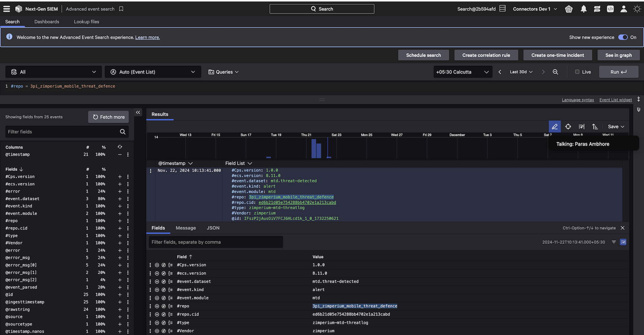Open the Last 30d time range dropdown
Viewport: 644px width, 335px height.
pos(521,72)
